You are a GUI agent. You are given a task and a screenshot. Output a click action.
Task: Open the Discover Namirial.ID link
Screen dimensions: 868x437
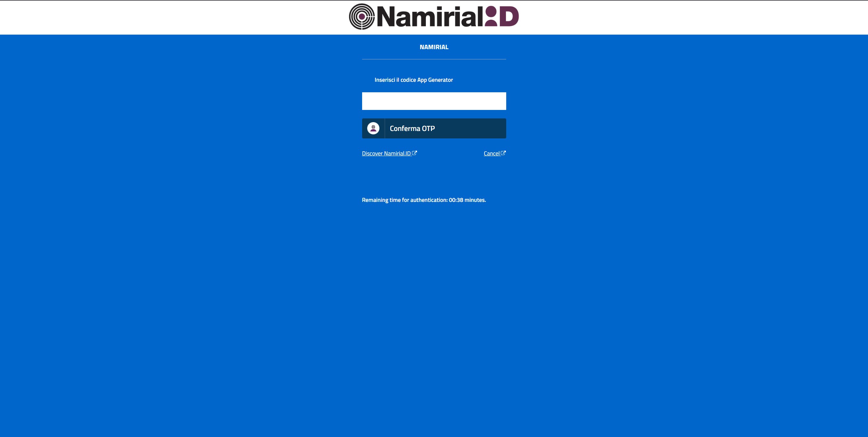pyautogui.click(x=389, y=153)
